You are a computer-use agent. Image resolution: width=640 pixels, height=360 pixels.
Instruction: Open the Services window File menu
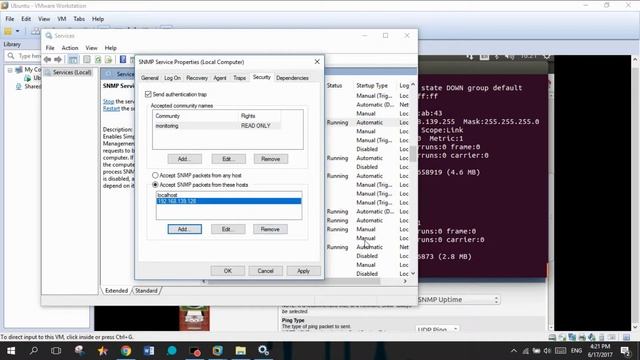click(x=50, y=48)
